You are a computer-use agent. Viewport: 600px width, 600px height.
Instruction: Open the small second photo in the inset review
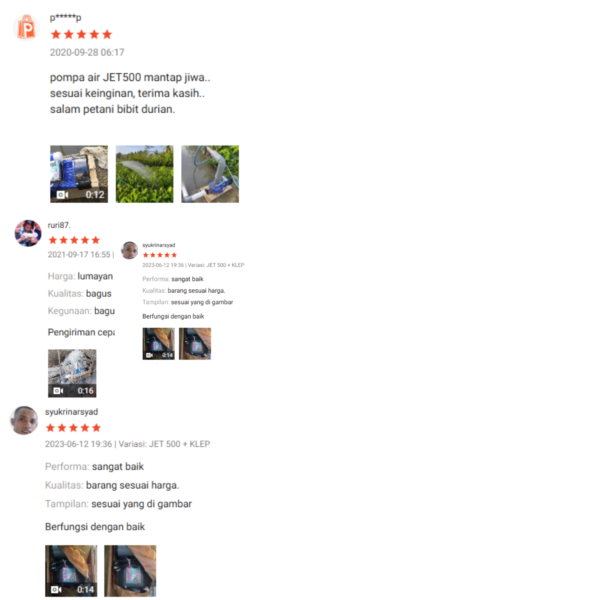pyautogui.click(x=195, y=344)
